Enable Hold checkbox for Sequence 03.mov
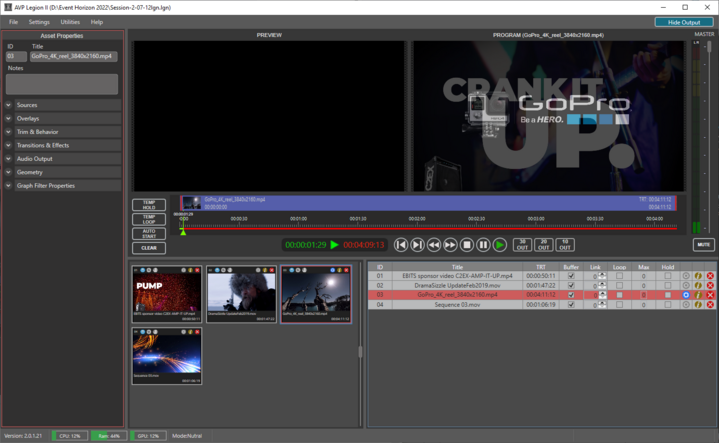719x443 pixels. (667, 306)
